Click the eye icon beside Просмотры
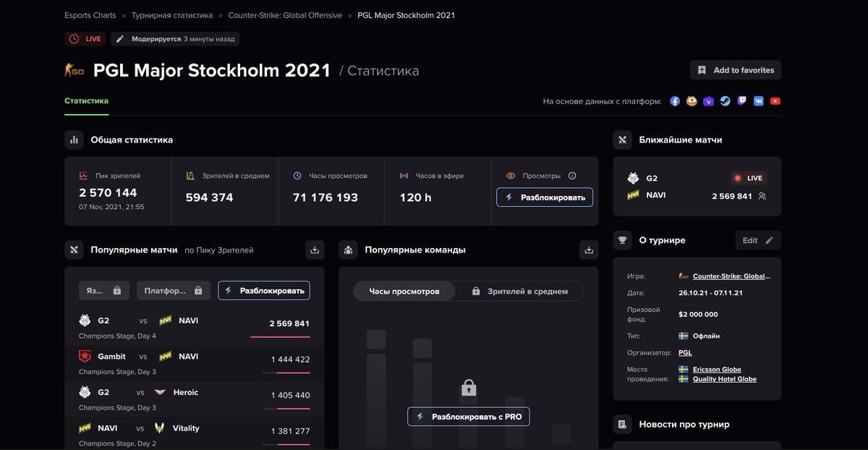The height and width of the screenshot is (450, 868). tap(511, 176)
